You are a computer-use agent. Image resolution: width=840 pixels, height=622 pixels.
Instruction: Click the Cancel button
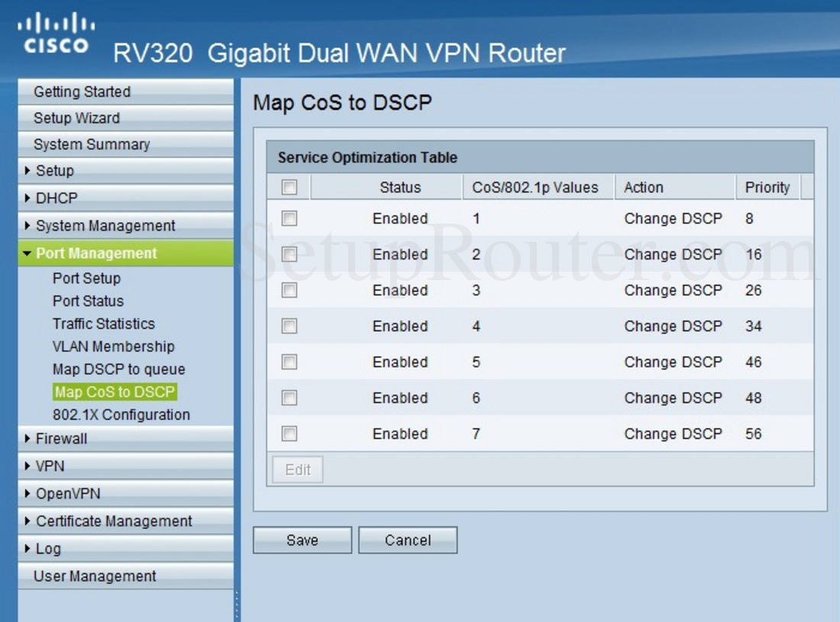tap(408, 540)
